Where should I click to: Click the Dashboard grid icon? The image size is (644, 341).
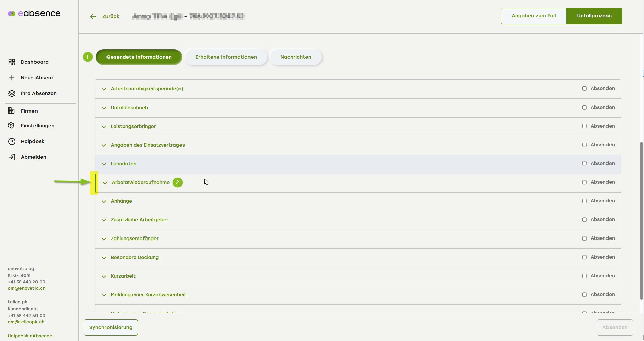[12, 62]
